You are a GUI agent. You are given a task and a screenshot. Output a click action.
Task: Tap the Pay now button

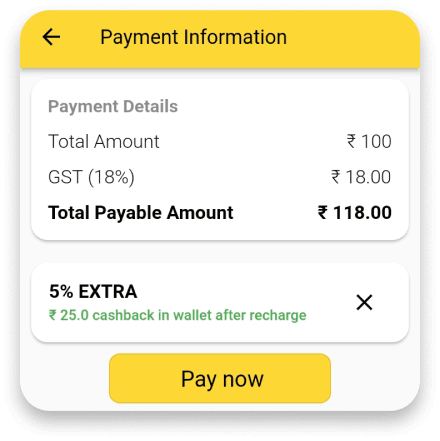(x=220, y=378)
